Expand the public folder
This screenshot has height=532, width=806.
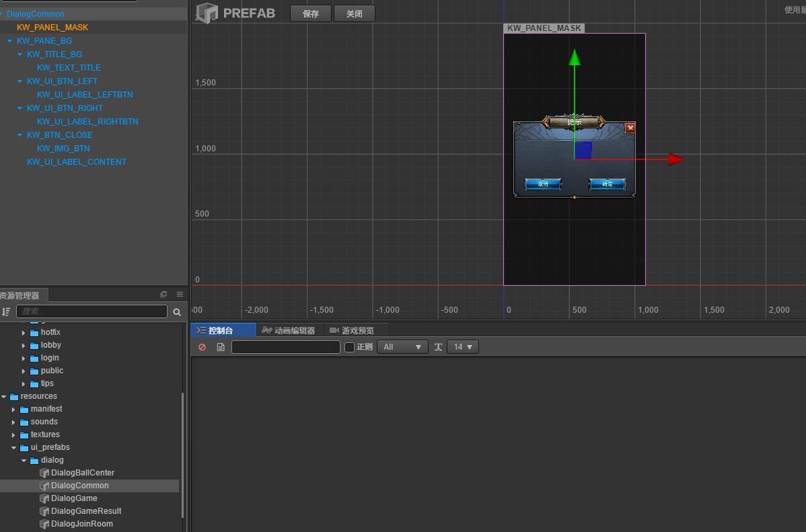pos(24,371)
